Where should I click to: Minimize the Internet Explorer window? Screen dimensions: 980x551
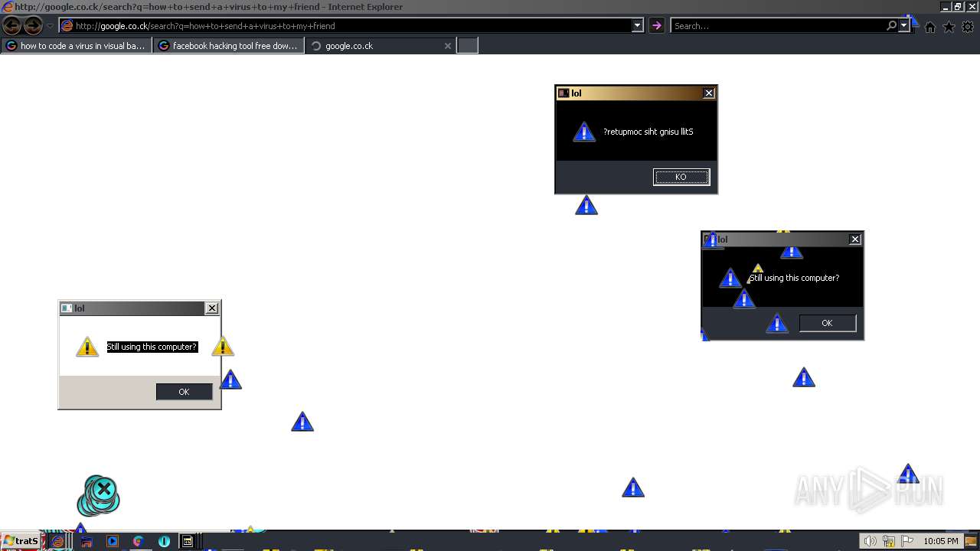coord(945,6)
